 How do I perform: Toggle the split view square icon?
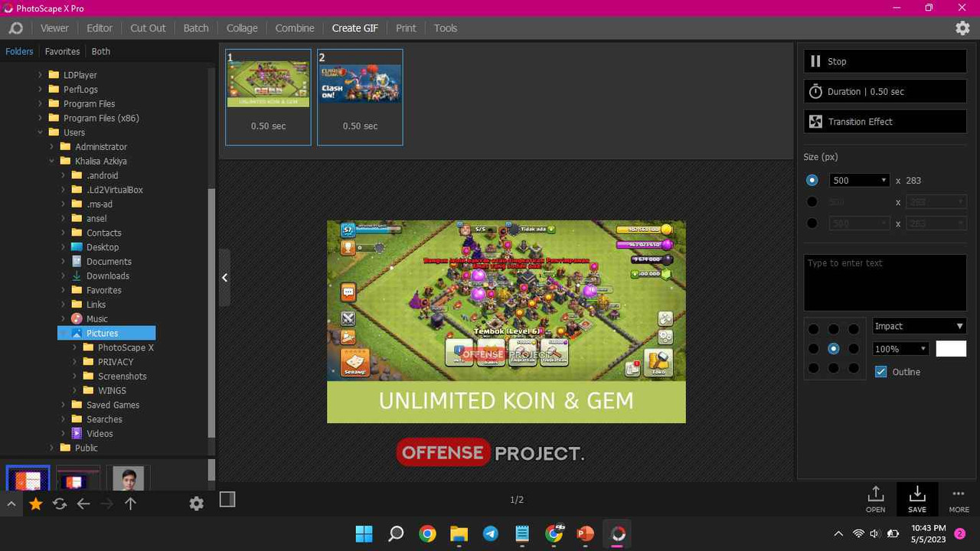(227, 499)
